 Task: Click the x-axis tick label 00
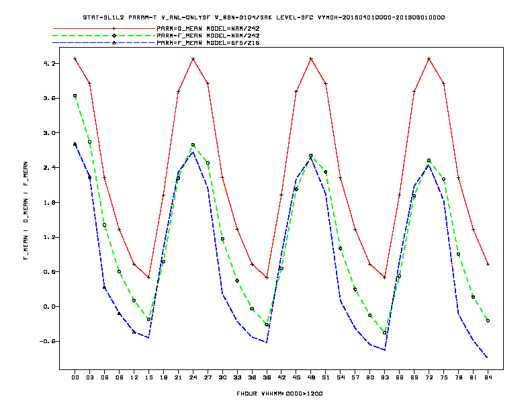tap(75, 377)
